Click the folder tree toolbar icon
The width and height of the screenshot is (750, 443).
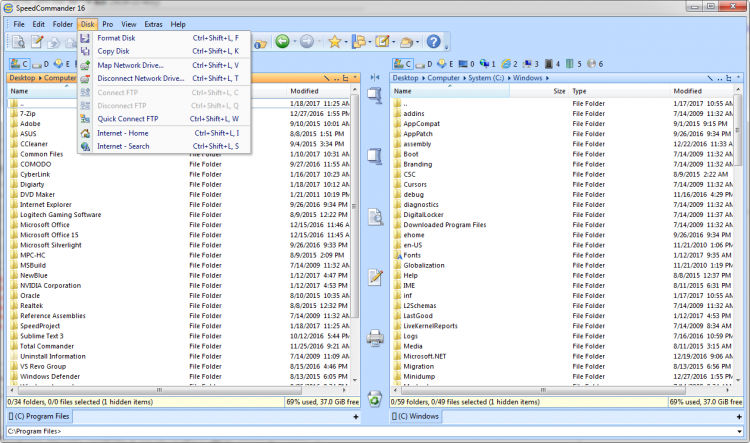click(359, 42)
